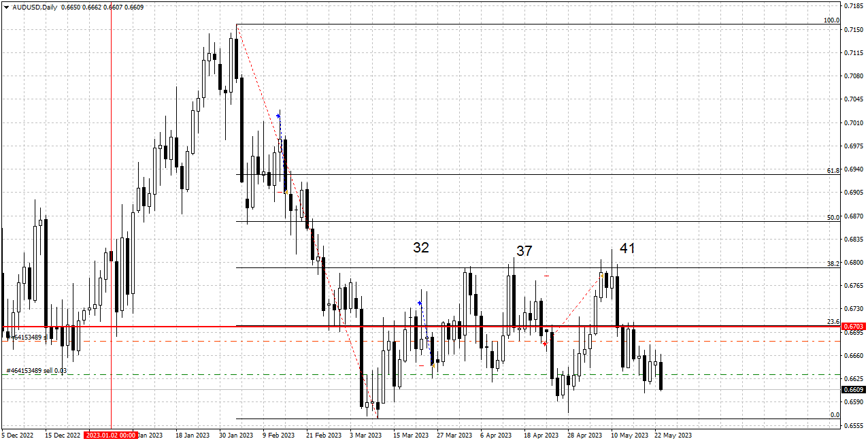868x443 pixels.
Task: Select the text label 41 on chart
Action: click(627, 248)
